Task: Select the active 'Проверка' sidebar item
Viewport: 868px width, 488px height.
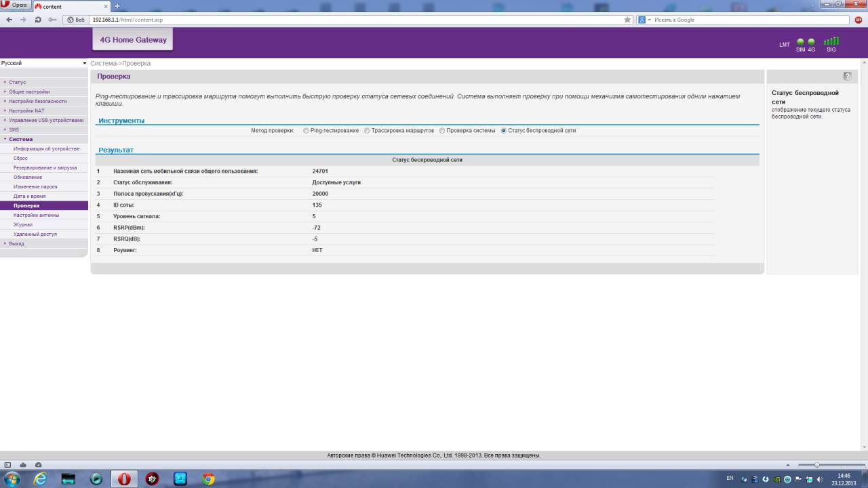Action: [x=44, y=205]
